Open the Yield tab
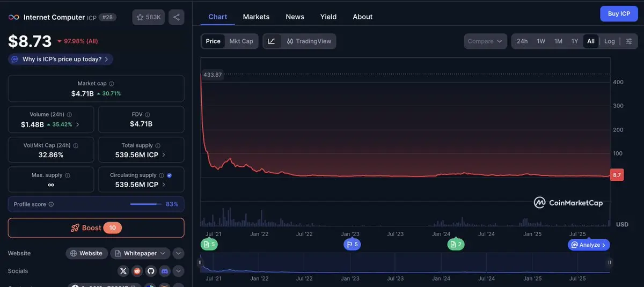 point(328,17)
